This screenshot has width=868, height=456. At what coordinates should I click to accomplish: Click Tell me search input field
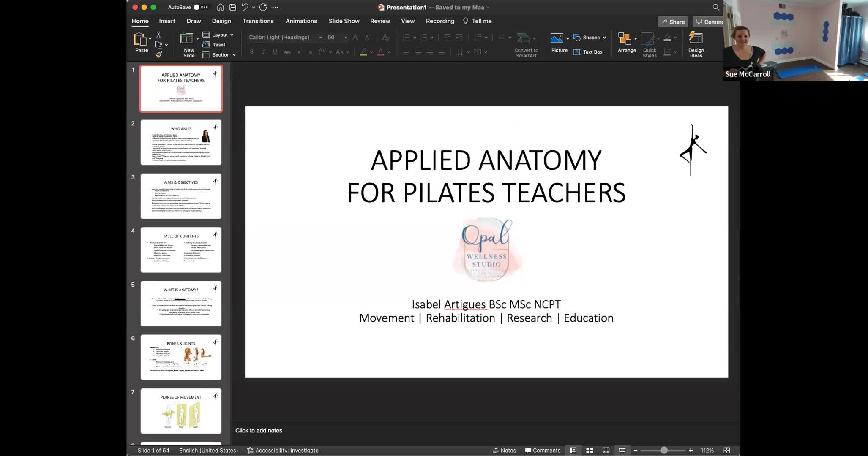[481, 21]
